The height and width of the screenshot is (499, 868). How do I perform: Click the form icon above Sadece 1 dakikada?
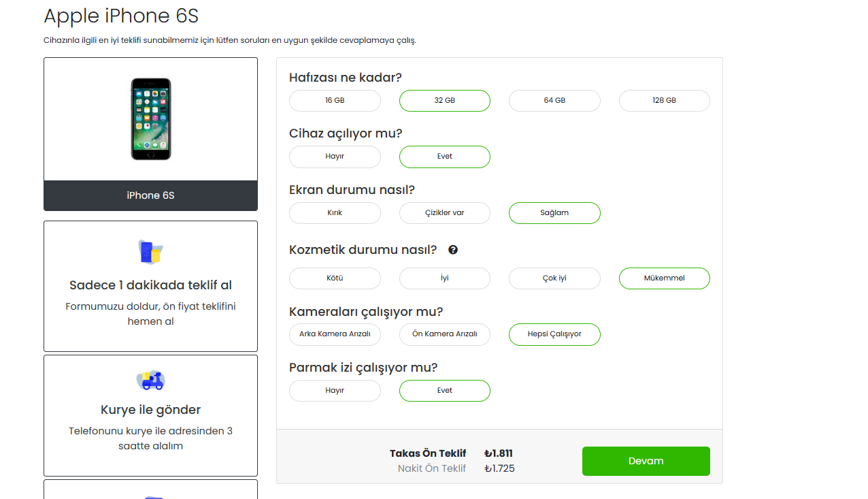150,253
